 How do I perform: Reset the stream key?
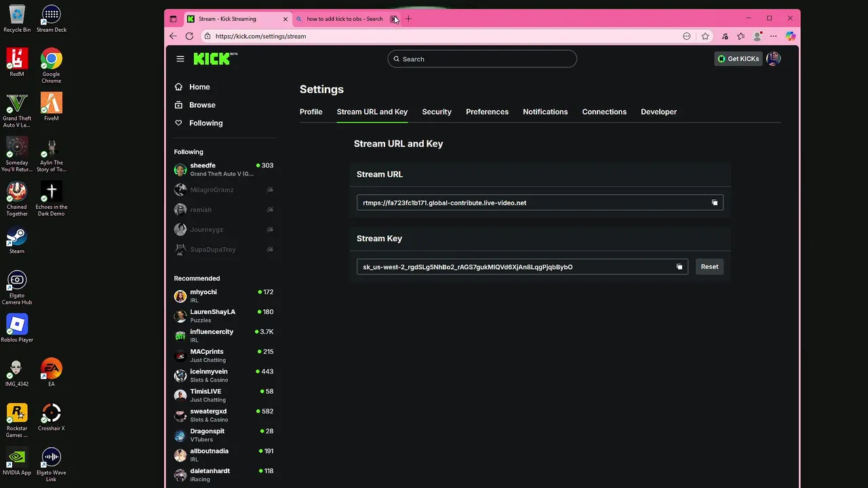709,266
